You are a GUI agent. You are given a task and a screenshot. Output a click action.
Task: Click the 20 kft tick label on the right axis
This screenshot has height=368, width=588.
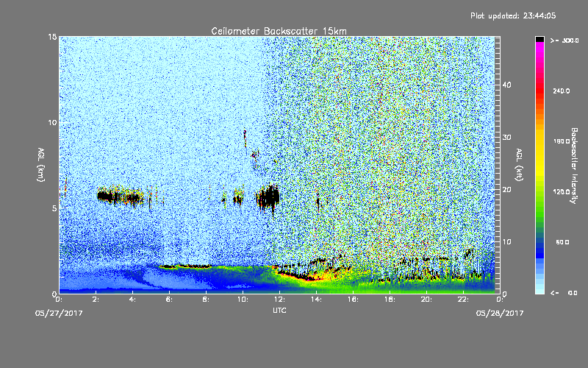tap(506, 189)
